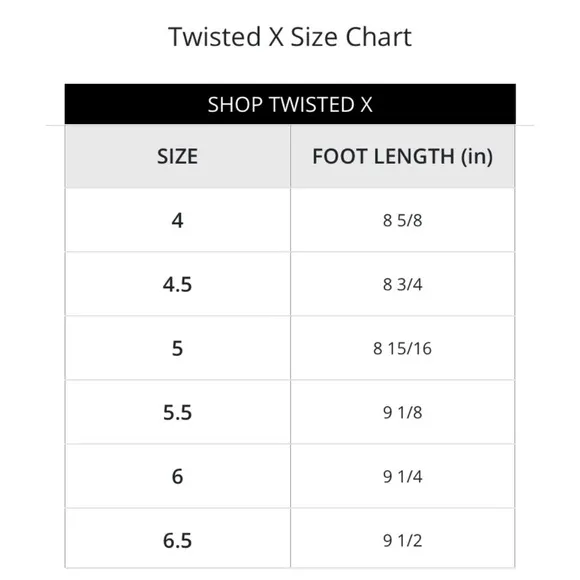Click the 8 3/4 foot length value
This screenshot has height=580, width=580.
pos(402,284)
